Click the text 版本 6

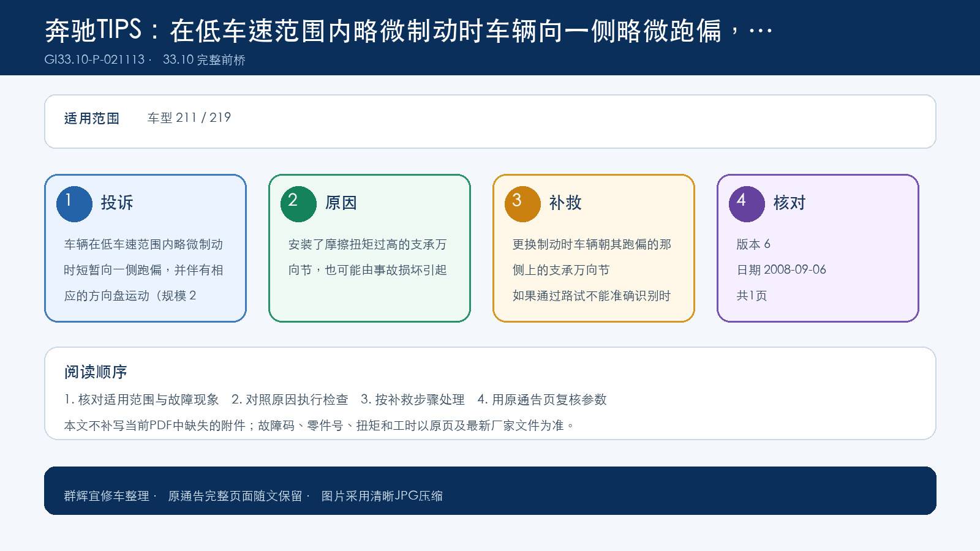(x=753, y=244)
